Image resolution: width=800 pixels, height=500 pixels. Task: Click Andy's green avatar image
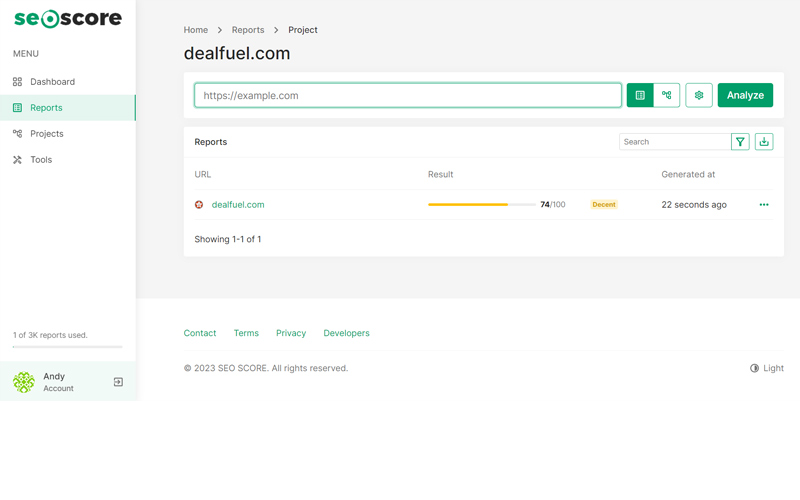[x=24, y=382]
